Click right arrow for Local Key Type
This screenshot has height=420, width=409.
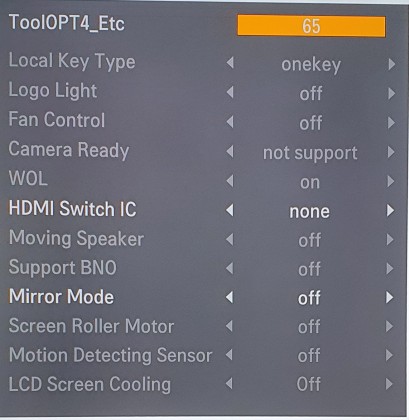click(391, 64)
